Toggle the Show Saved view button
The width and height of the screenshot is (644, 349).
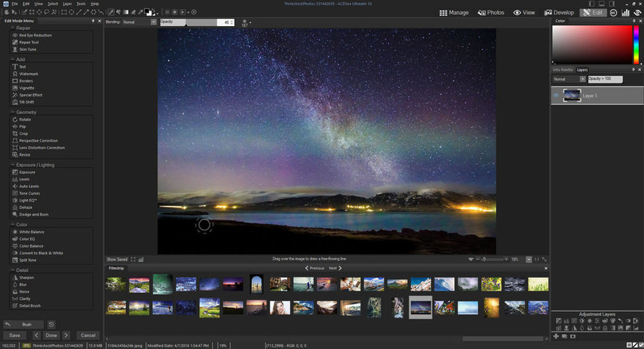point(117,259)
